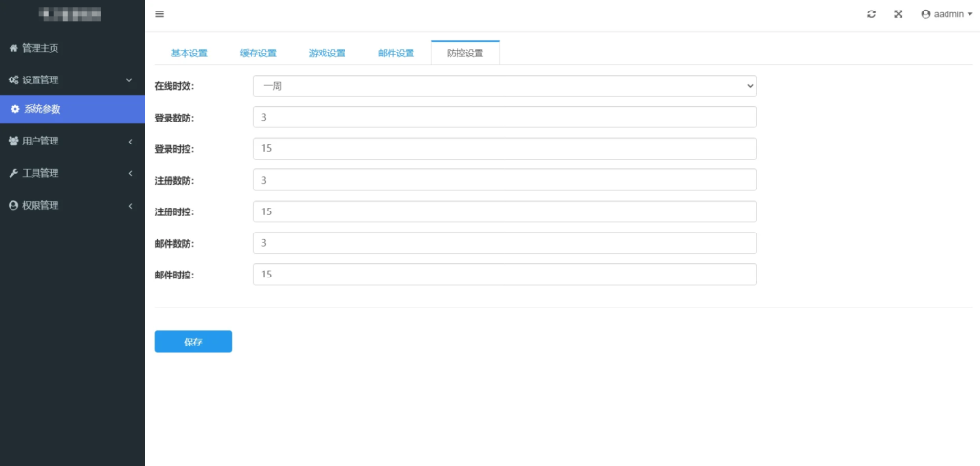Open the 在线时效 dropdown

504,86
